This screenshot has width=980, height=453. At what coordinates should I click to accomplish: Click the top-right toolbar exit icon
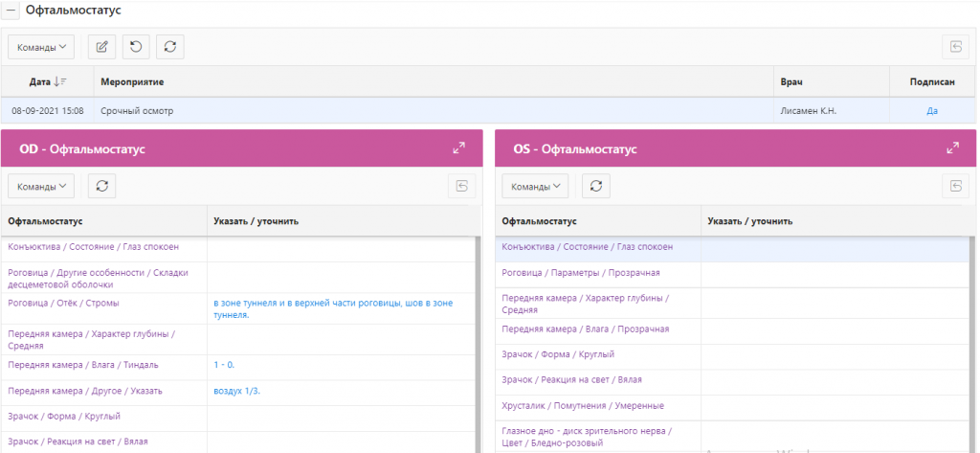tap(955, 46)
